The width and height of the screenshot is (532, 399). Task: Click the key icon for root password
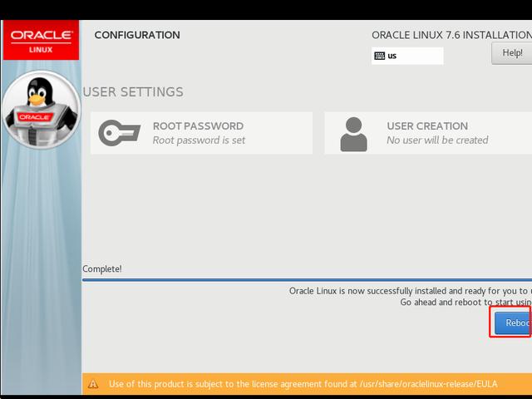point(120,133)
